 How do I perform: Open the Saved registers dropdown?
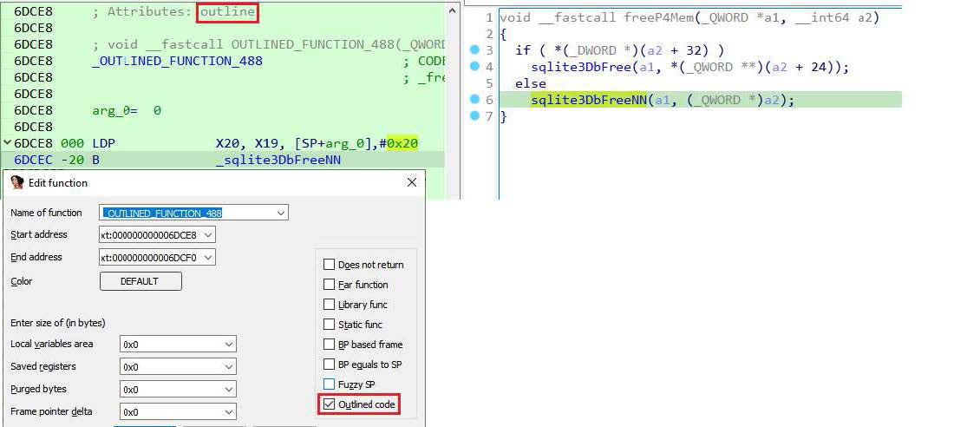pos(229,366)
